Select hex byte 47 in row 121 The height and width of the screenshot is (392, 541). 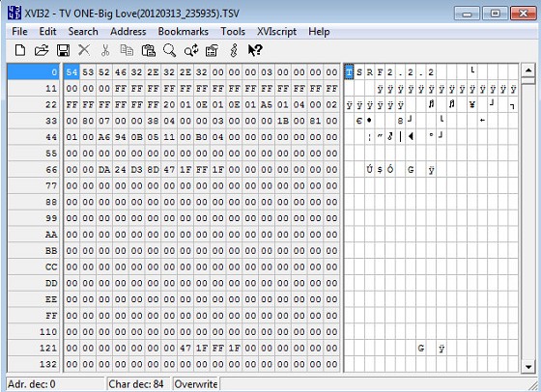[x=185, y=348]
